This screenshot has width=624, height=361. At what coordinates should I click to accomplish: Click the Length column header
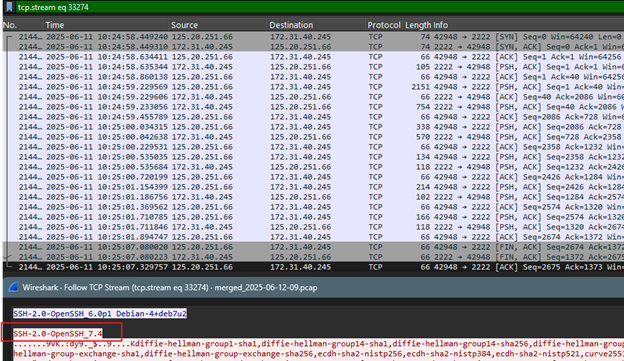click(417, 25)
